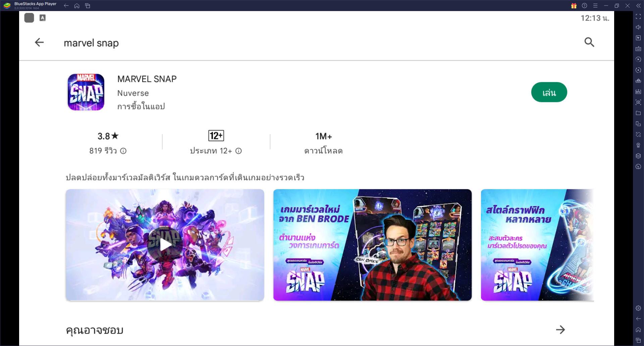644x346 pixels.
Task: Click the sidebar volume speaker icon
Action: [638, 27]
